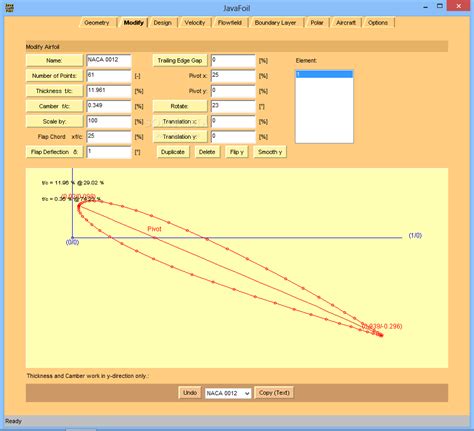This screenshot has height=431, width=474.
Task: Click the Flap Deflection button
Action: [x=54, y=152]
